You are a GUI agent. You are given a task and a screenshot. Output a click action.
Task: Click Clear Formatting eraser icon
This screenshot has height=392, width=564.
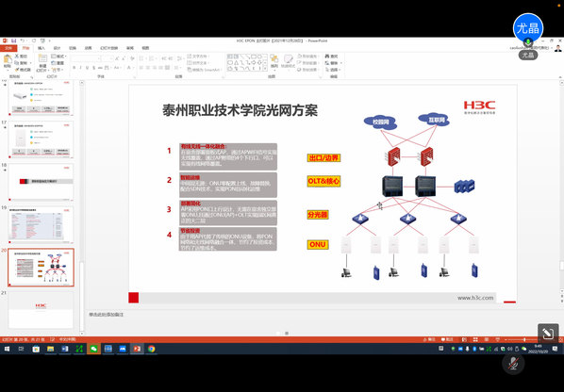click(132, 58)
